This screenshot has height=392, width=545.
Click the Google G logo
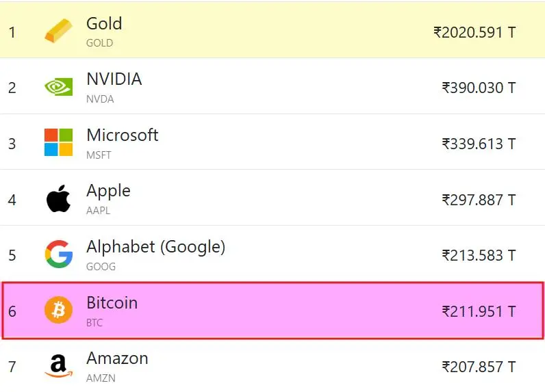coord(58,254)
